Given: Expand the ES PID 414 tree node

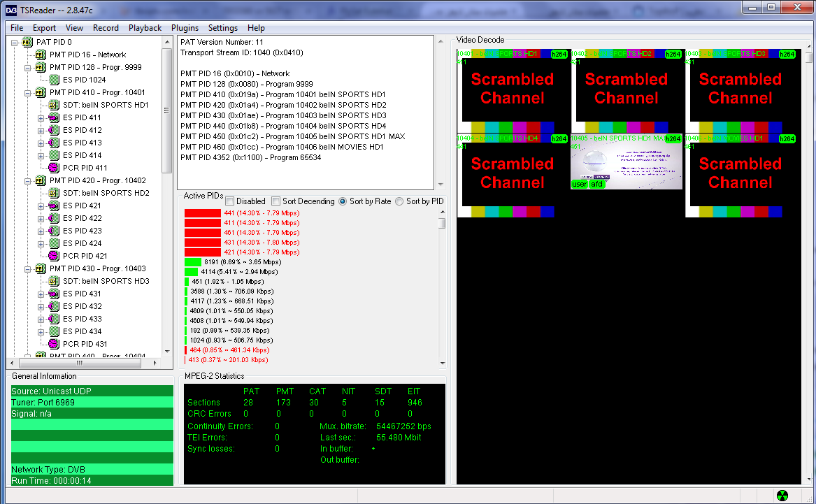Looking at the screenshot, I should 41,155.
